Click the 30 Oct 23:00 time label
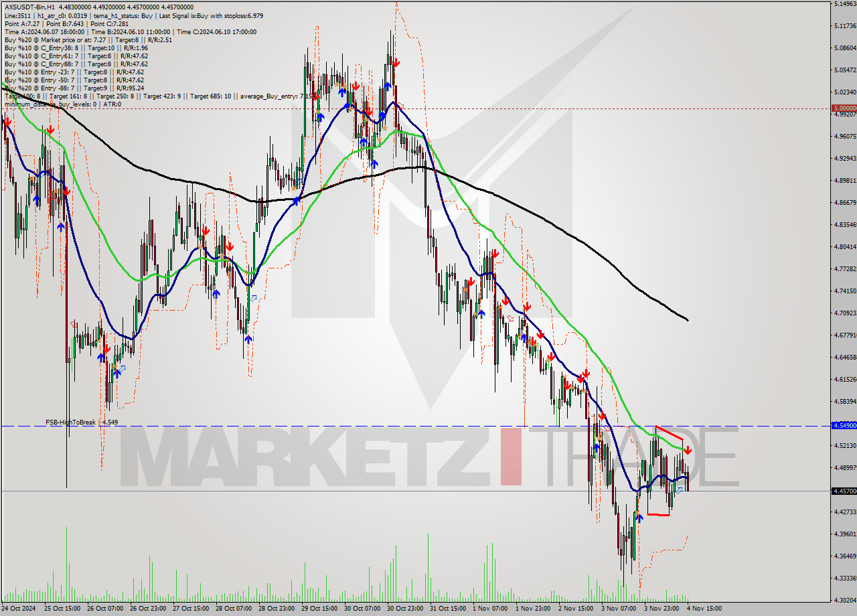 tap(404, 609)
